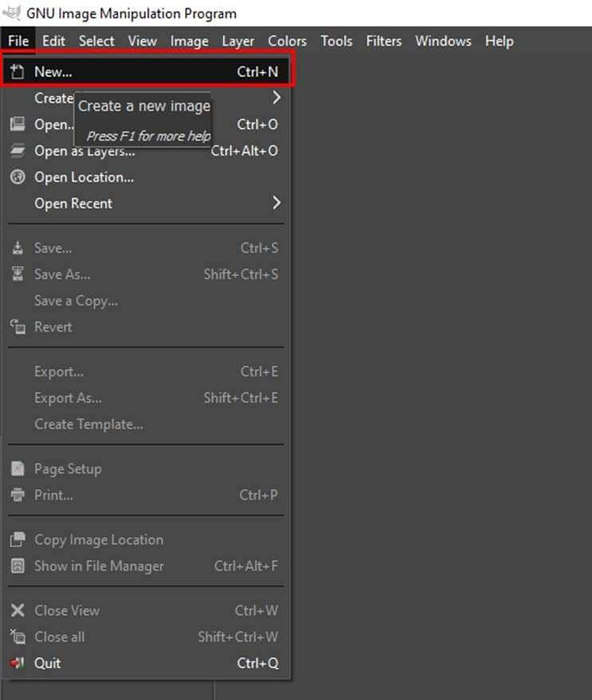Click the Open Location globe icon
The image size is (592, 700).
[18, 177]
